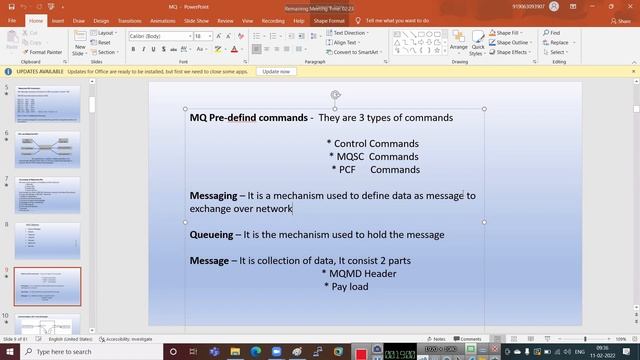The height and width of the screenshot is (360, 640).
Task: Toggle Italic formatting
Action: (143, 49)
